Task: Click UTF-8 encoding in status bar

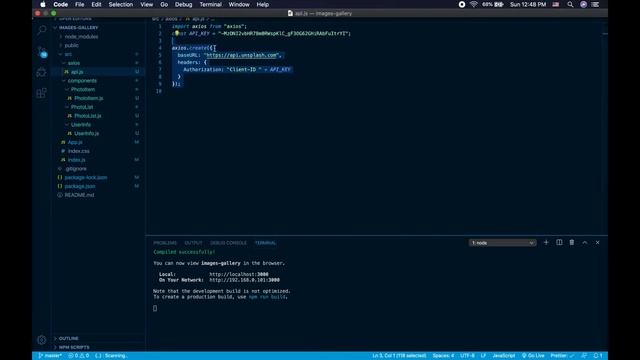Action: click(467, 356)
